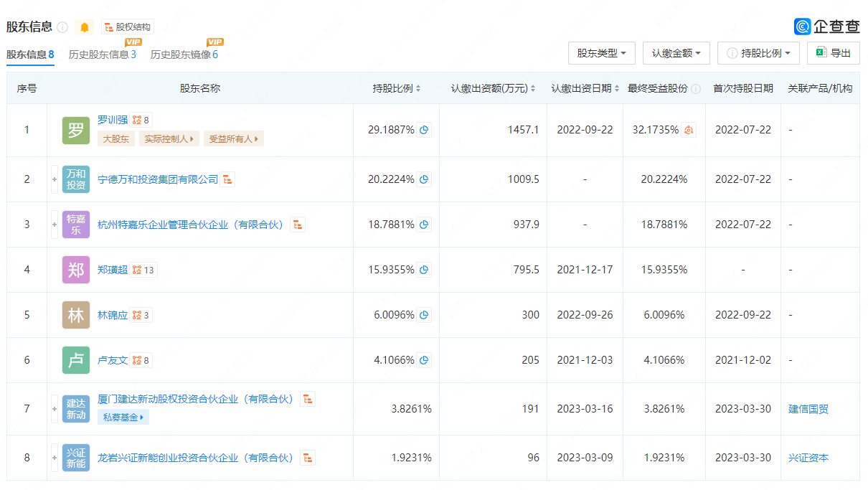This screenshot has width=868, height=490.
Task: Switch to the 历史股东信息 tab
Action: [102, 55]
